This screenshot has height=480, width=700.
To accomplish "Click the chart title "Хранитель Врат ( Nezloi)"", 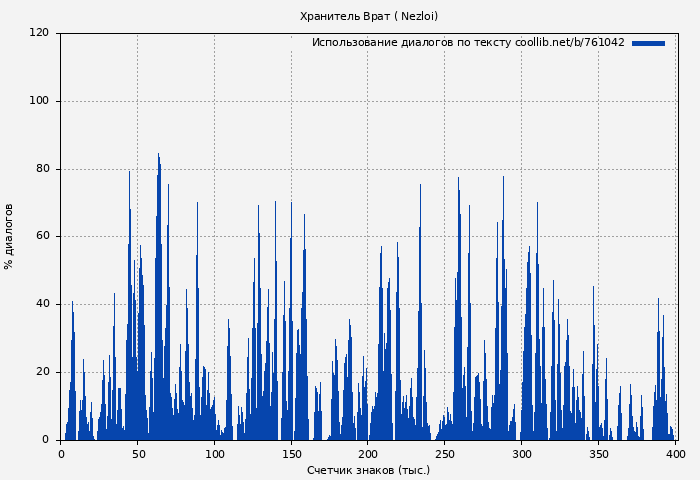I will 369,16.
